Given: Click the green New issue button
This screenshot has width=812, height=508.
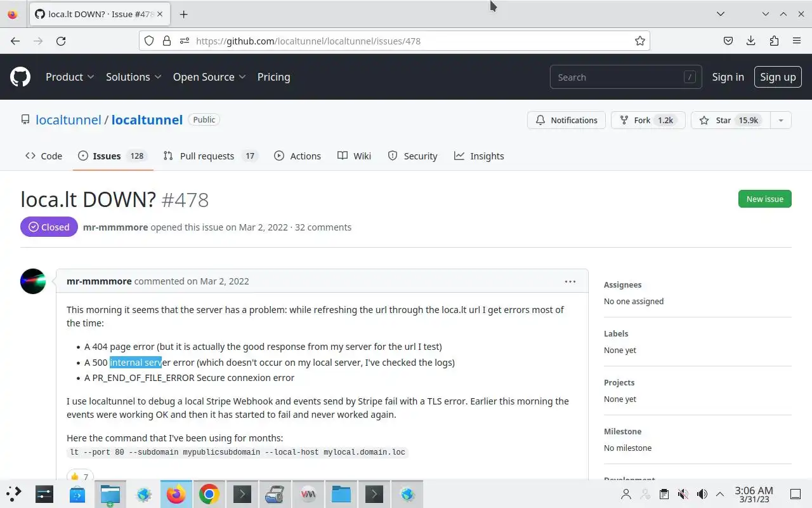Looking at the screenshot, I should click(x=764, y=199).
